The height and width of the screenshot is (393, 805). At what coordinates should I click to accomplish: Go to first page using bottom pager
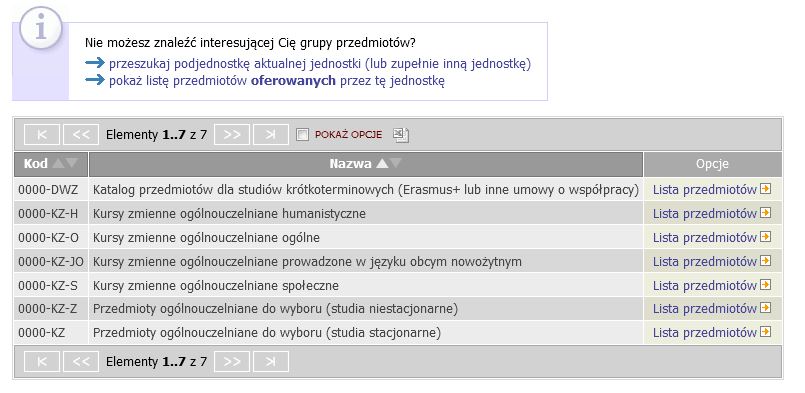pos(42,362)
